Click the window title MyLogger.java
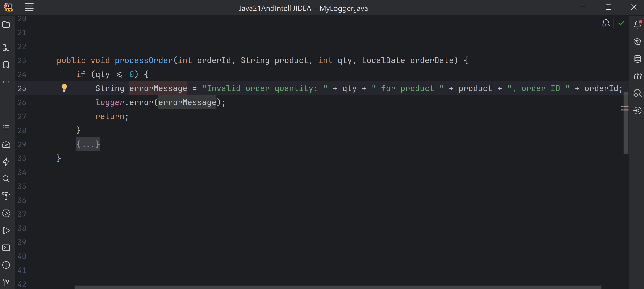The image size is (644, 289). (343, 8)
